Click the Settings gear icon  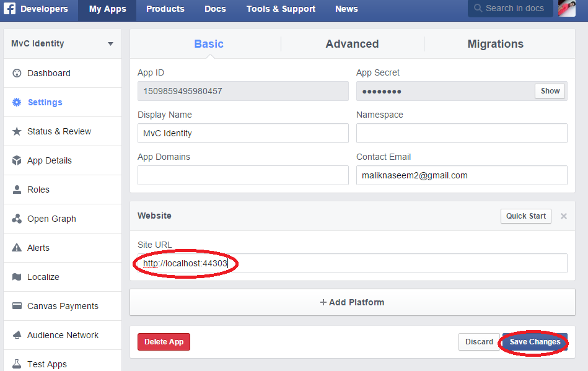(17, 102)
